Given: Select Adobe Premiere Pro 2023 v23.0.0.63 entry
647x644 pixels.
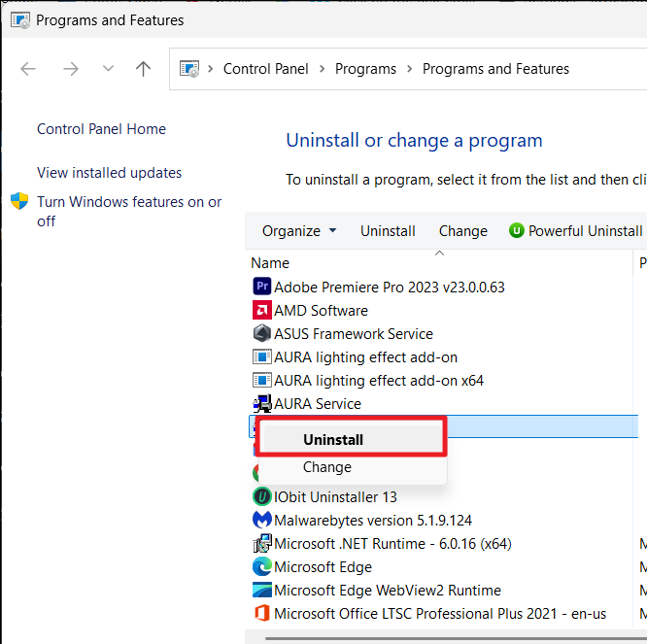Looking at the screenshot, I should click(x=390, y=287).
